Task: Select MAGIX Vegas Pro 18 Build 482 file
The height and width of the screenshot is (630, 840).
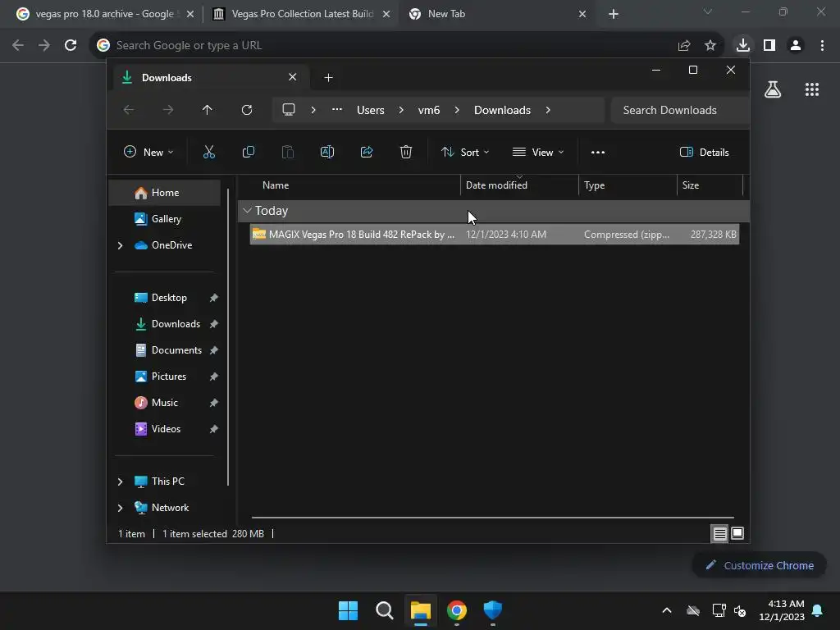Action: (x=495, y=234)
